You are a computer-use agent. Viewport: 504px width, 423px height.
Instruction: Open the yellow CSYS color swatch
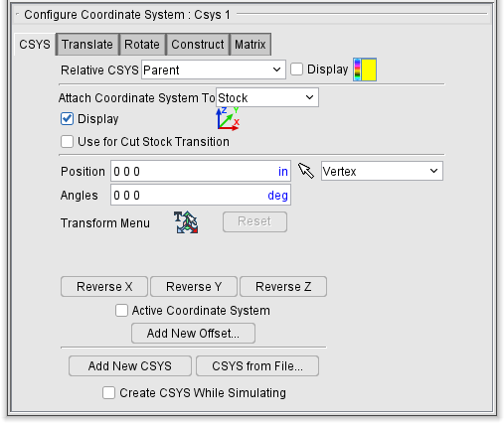point(369,70)
